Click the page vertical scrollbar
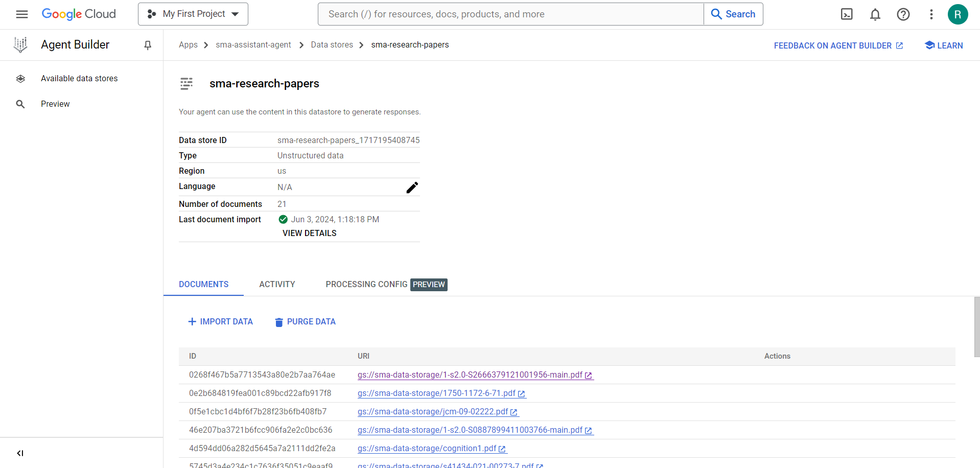This screenshot has height=468, width=980. (977, 327)
